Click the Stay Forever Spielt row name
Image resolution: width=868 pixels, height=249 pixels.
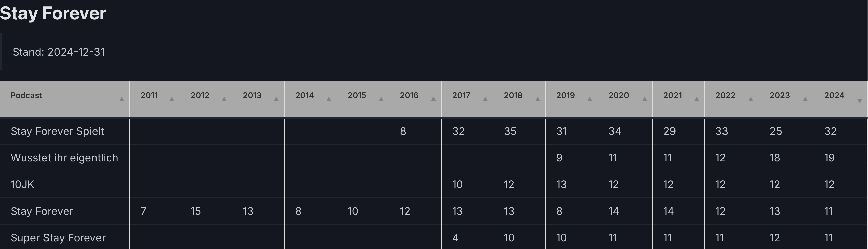click(57, 131)
